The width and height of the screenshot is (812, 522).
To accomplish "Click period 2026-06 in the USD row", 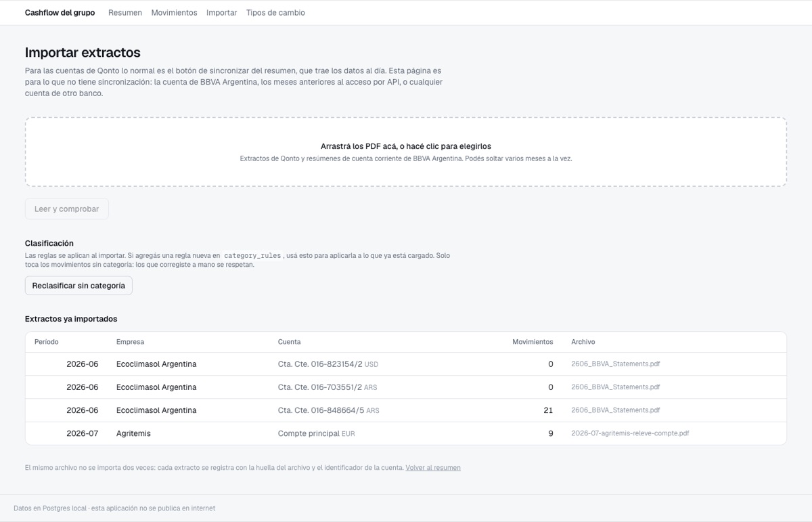I will pyautogui.click(x=83, y=364).
